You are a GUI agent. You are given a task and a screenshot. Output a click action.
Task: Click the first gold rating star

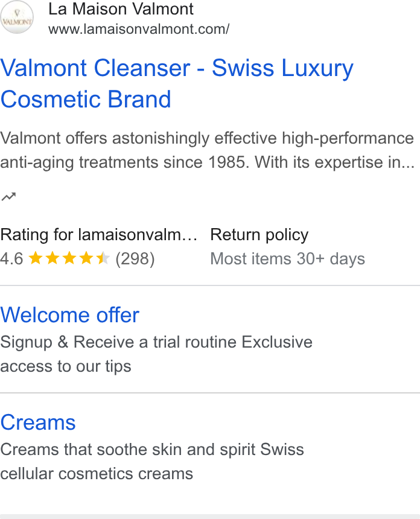pos(36,258)
